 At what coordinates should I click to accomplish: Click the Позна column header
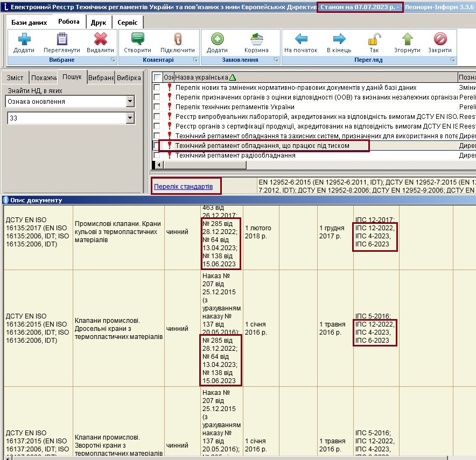[x=467, y=77]
